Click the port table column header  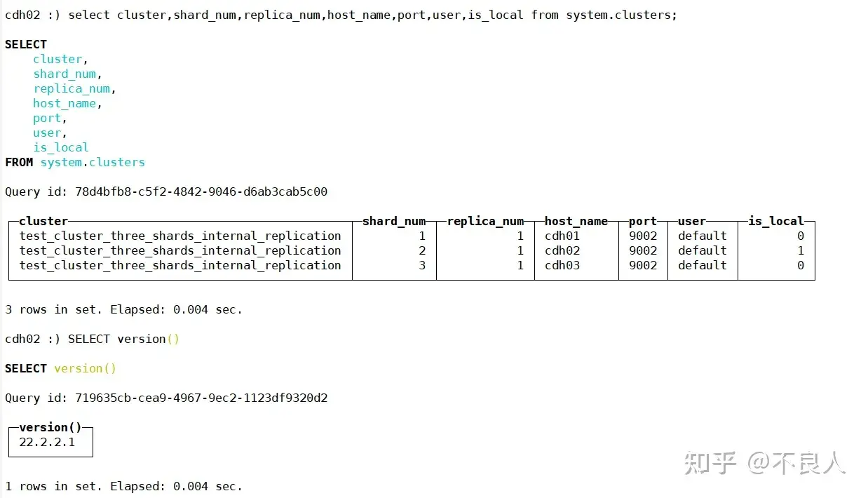643,221
